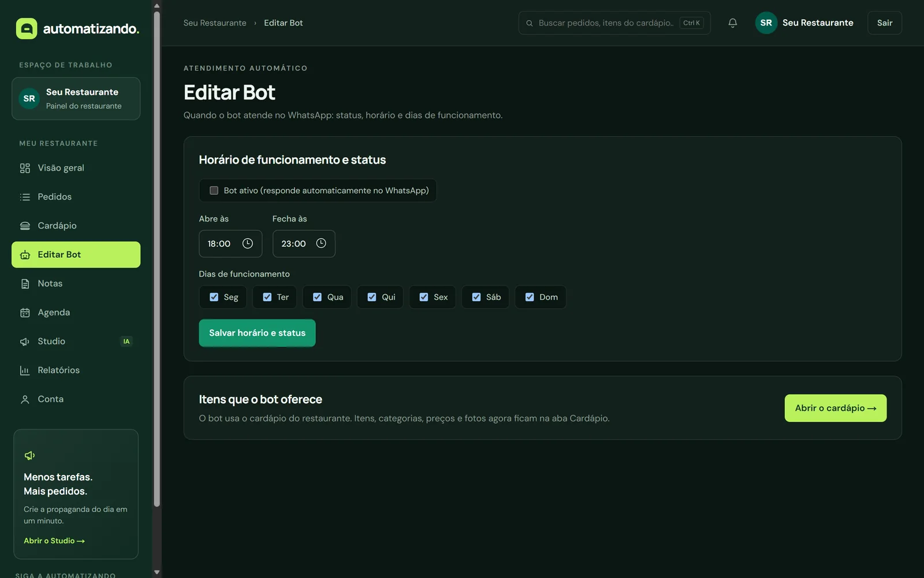
Task: Click the SR avatar in top bar
Action: pyautogui.click(x=766, y=23)
